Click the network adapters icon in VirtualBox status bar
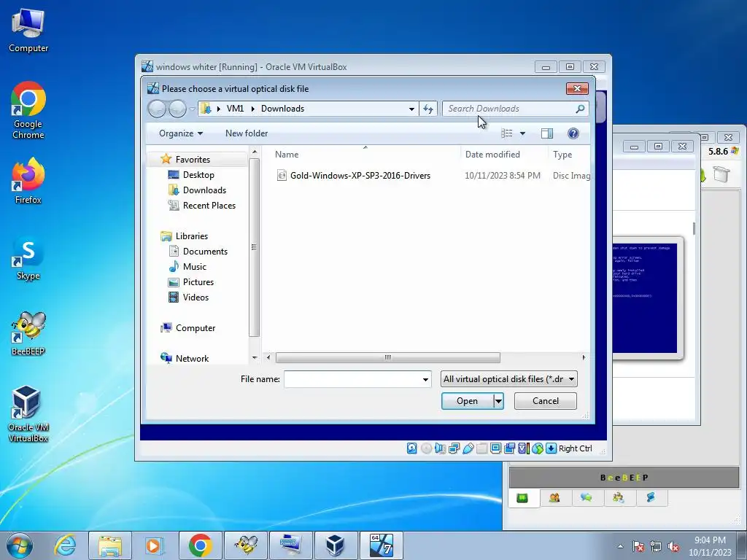Viewport: 747px width, 560px height. 454,448
